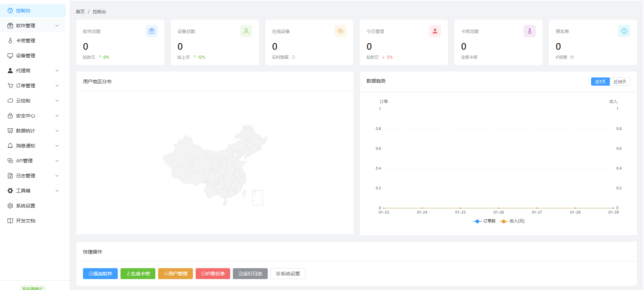
Task: Open the 卡密管理 menu item
Action: (x=33, y=41)
